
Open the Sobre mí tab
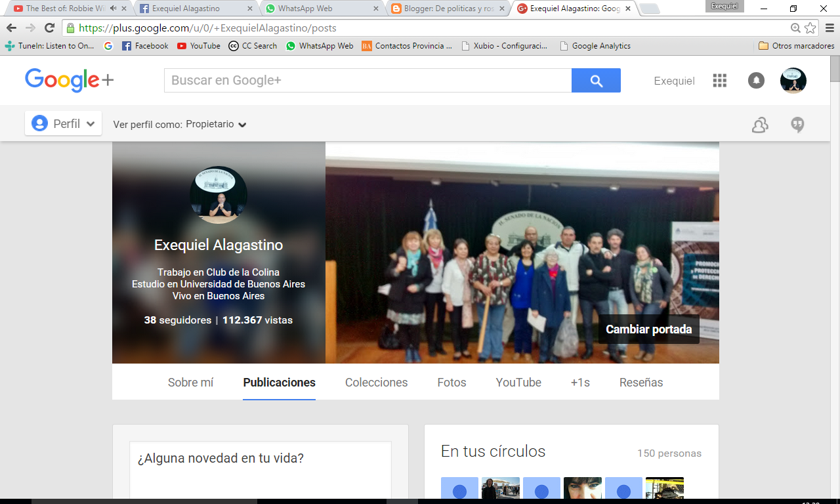(x=190, y=383)
